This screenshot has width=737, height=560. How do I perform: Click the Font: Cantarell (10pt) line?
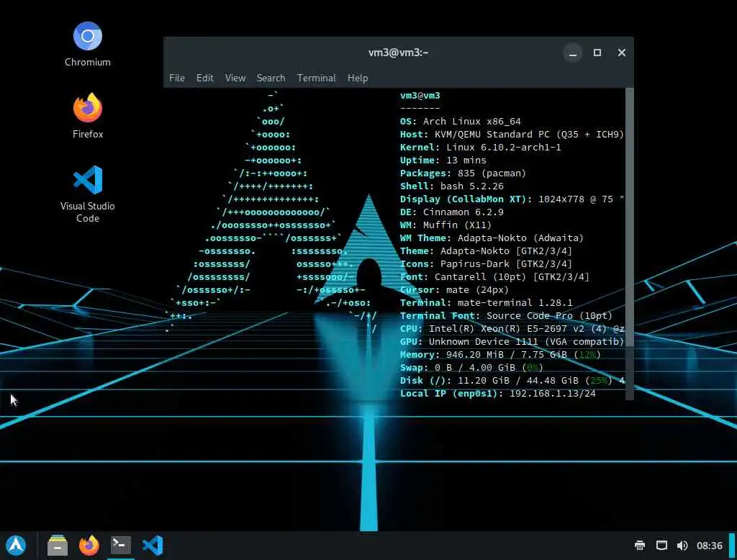pos(494,277)
